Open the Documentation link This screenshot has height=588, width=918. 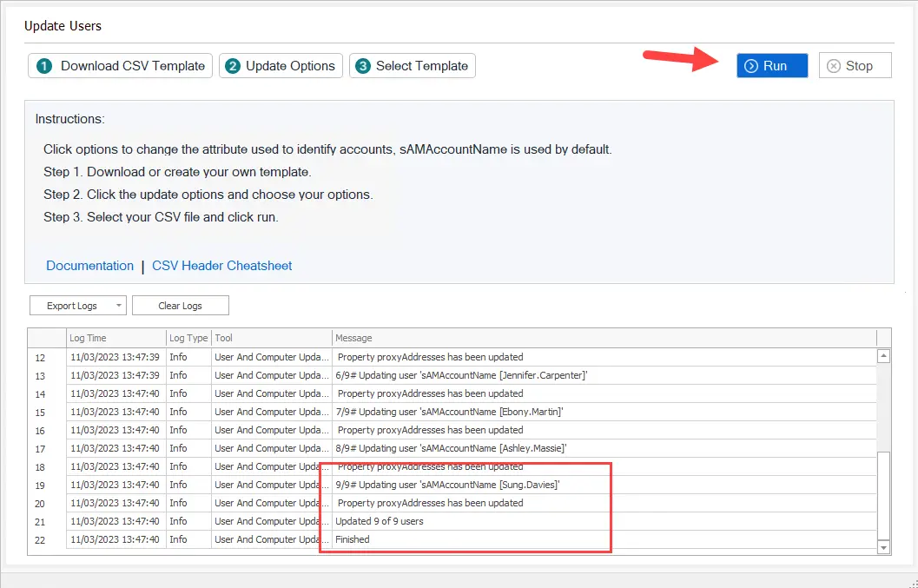pos(89,266)
